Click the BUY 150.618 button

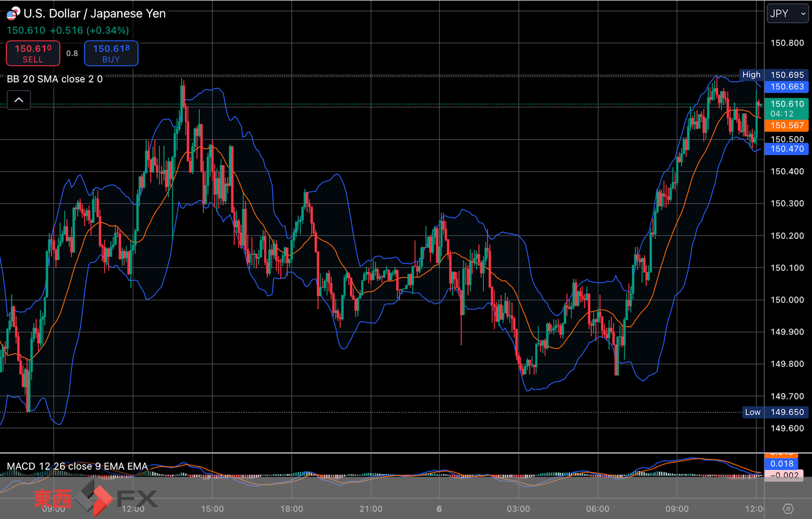pos(111,53)
